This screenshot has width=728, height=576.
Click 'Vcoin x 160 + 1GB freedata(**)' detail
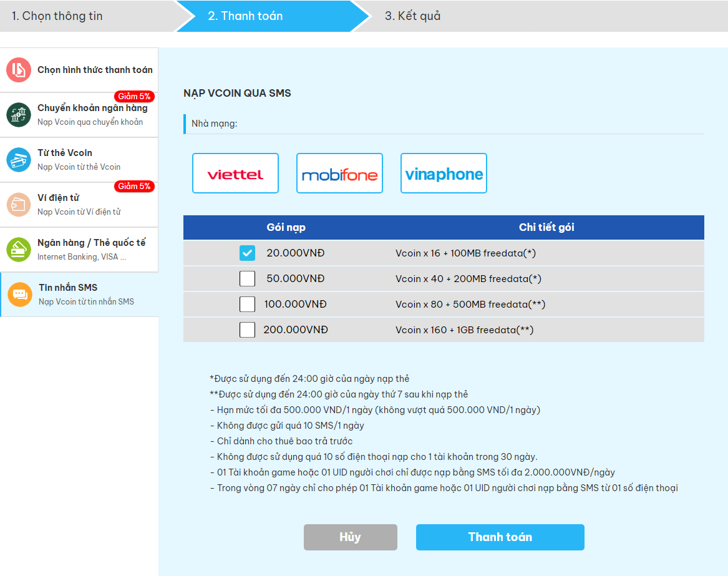click(x=464, y=329)
